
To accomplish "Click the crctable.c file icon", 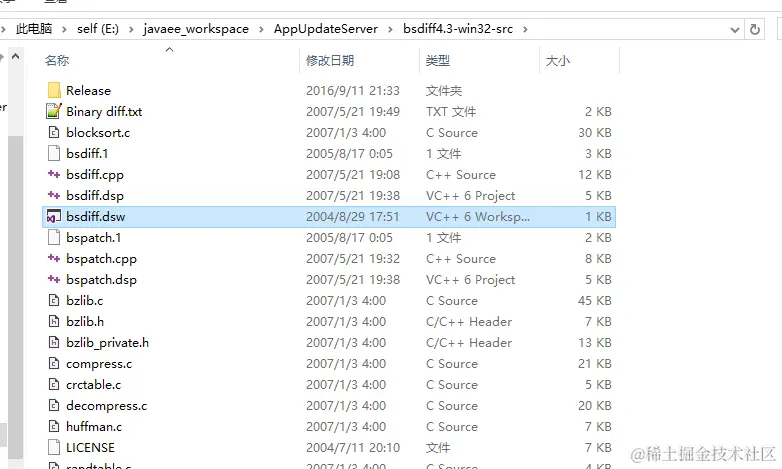I will tap(54, 384).
